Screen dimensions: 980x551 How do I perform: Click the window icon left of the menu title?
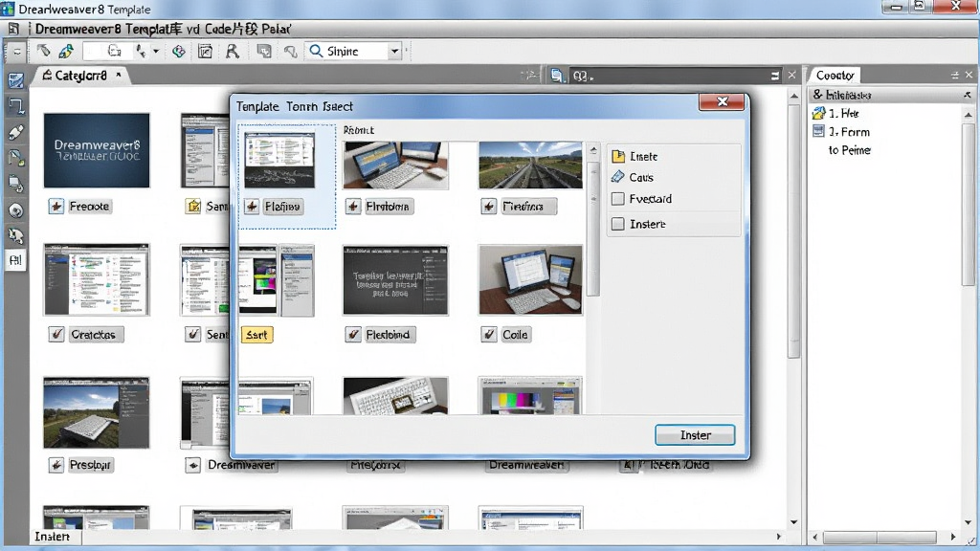(x=13, y=29)
